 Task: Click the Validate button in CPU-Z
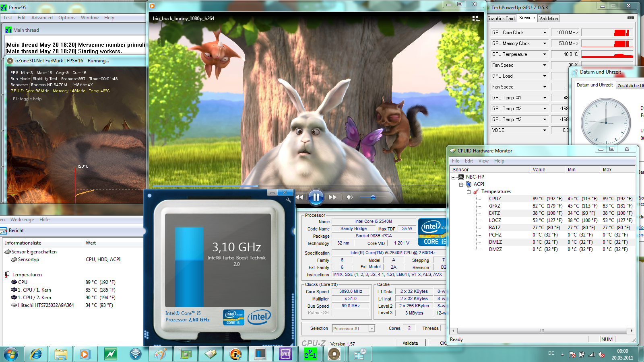click(410, 343)
